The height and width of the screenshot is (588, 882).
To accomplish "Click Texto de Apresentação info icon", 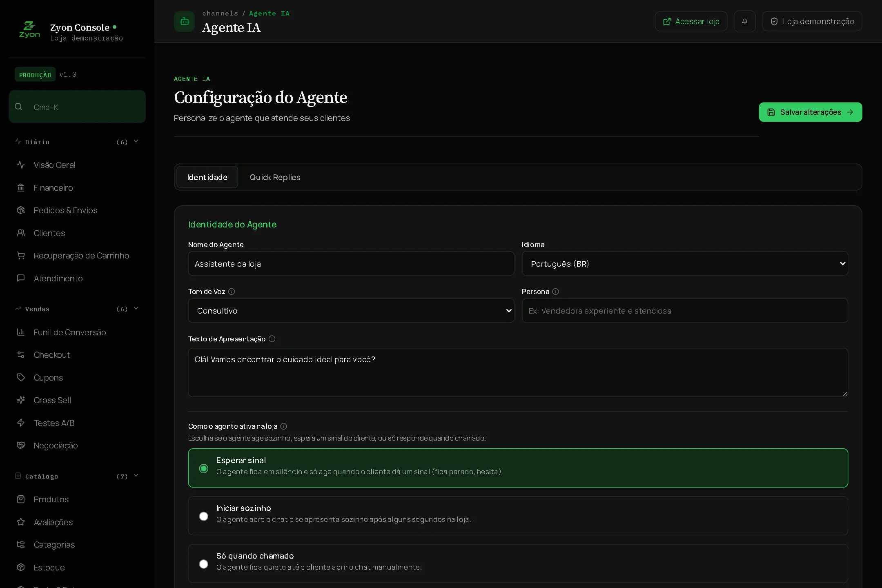I will (272, 339).
